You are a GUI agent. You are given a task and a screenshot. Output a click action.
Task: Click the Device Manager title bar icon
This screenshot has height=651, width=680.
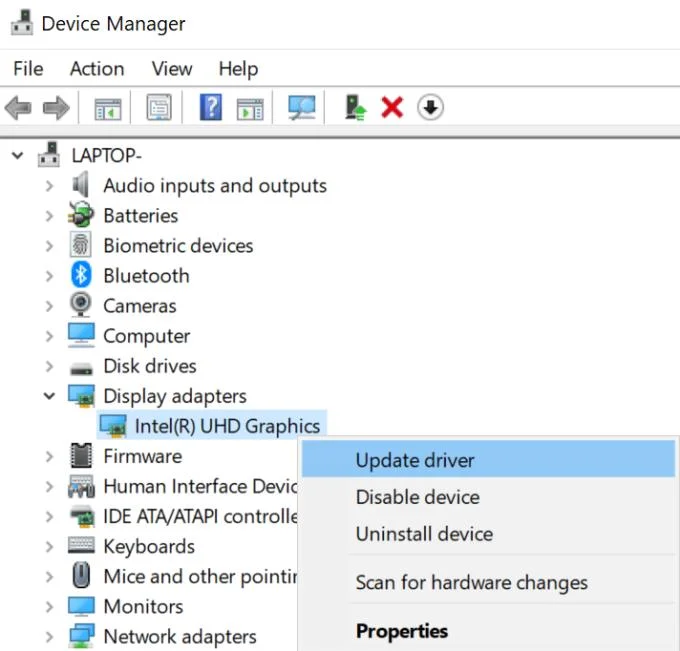[x=22, y=23]
